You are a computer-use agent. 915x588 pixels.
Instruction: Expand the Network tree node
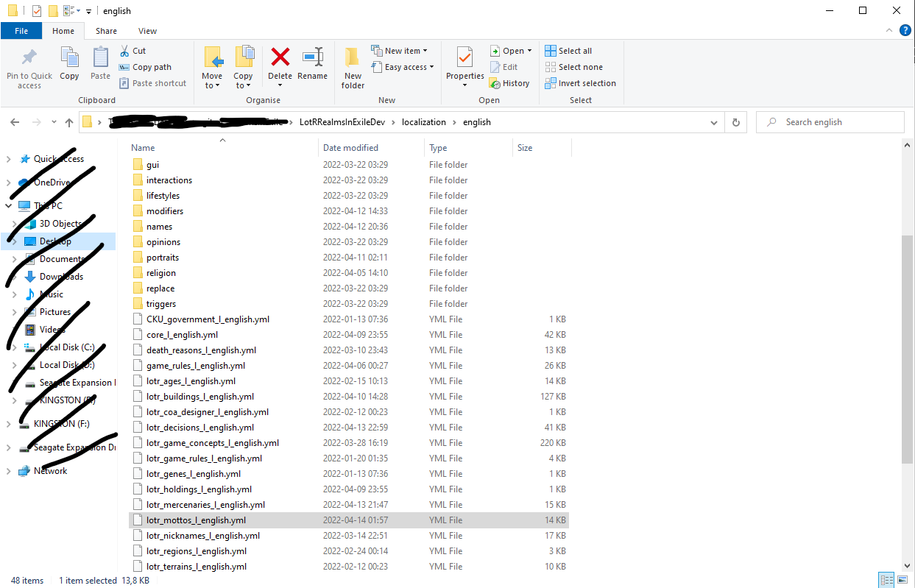[x=9, y=471]
